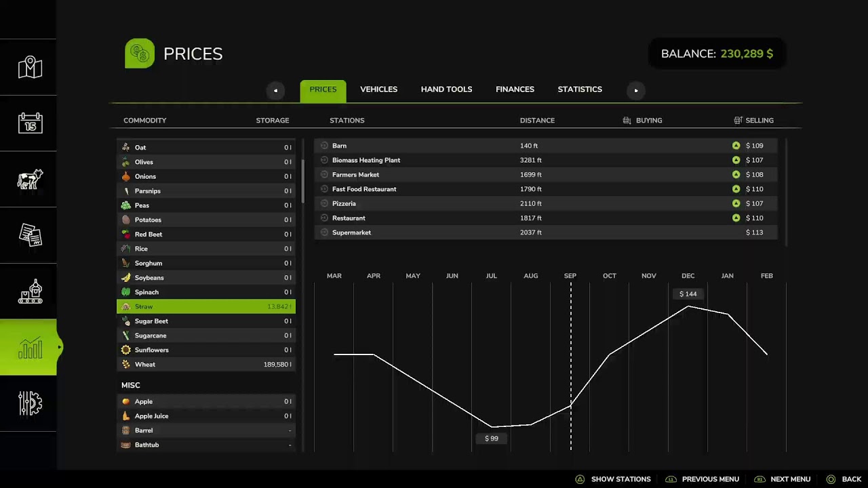This screenshot has height=488, width=868.
Task: Click the Peas crop icon
Action: coord(125,205)
